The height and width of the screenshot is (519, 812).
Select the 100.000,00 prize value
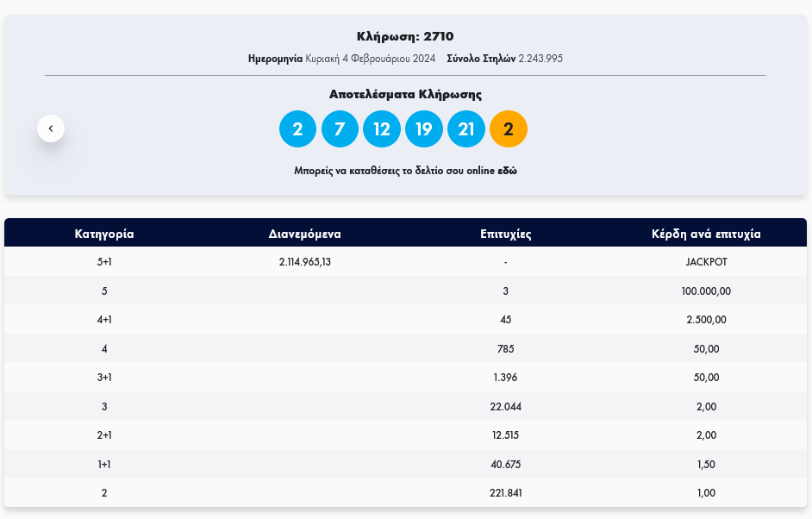tap(706, 291)
